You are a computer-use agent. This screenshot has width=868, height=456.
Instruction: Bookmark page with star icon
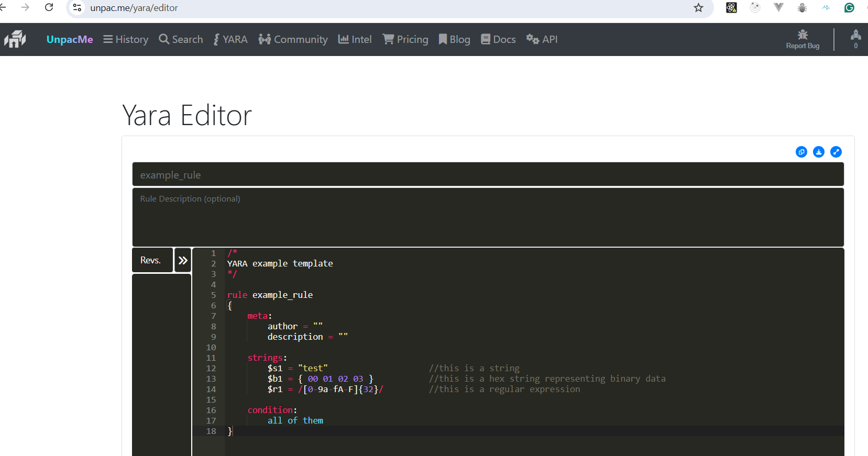point(698,7)
